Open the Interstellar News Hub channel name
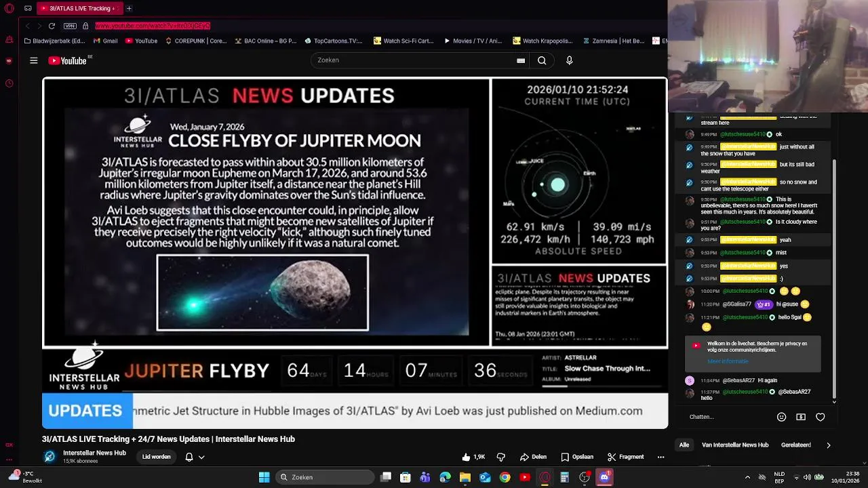This screenshot has width=868, height=488. [x=94, y=453]
